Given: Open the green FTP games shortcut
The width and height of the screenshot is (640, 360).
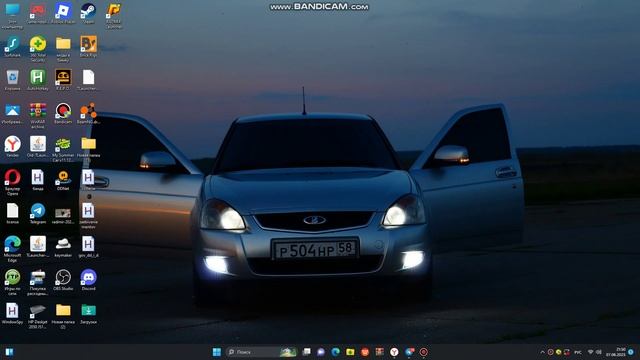Looking at the screenshot, I should 12,282.
